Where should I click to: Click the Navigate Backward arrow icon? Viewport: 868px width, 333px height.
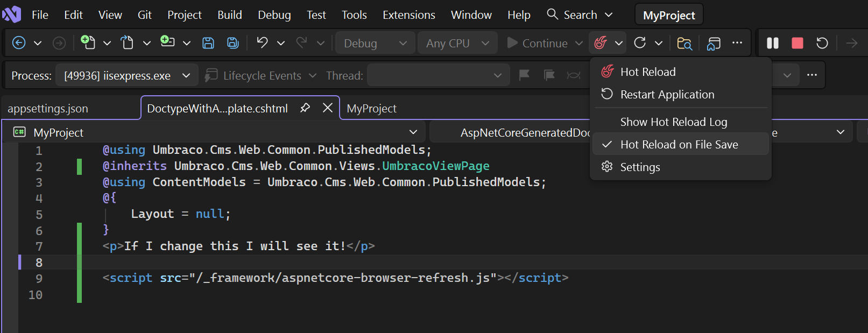tap(19, 43)
